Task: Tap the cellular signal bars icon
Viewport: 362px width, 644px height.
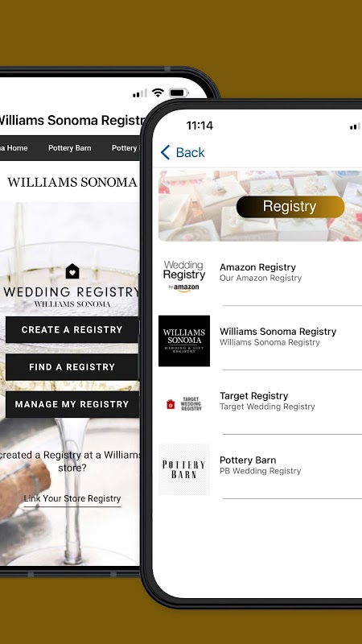Action: click(x=139, y=93)
